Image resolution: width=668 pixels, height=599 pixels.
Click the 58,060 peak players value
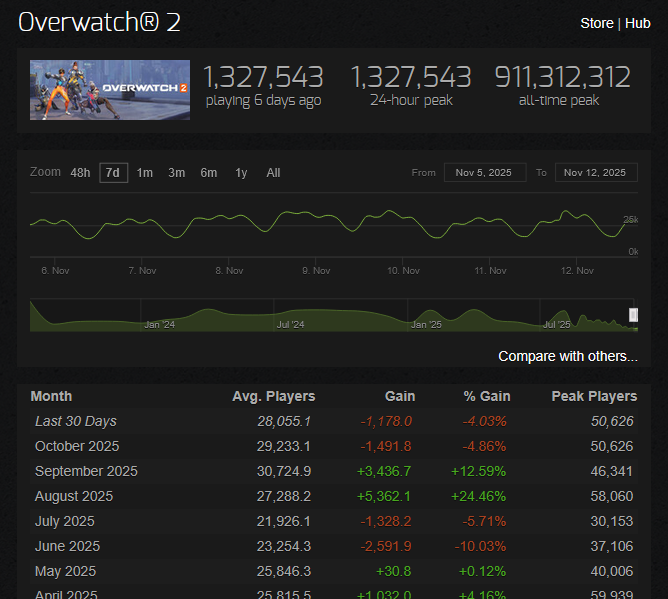click(612, 496)
